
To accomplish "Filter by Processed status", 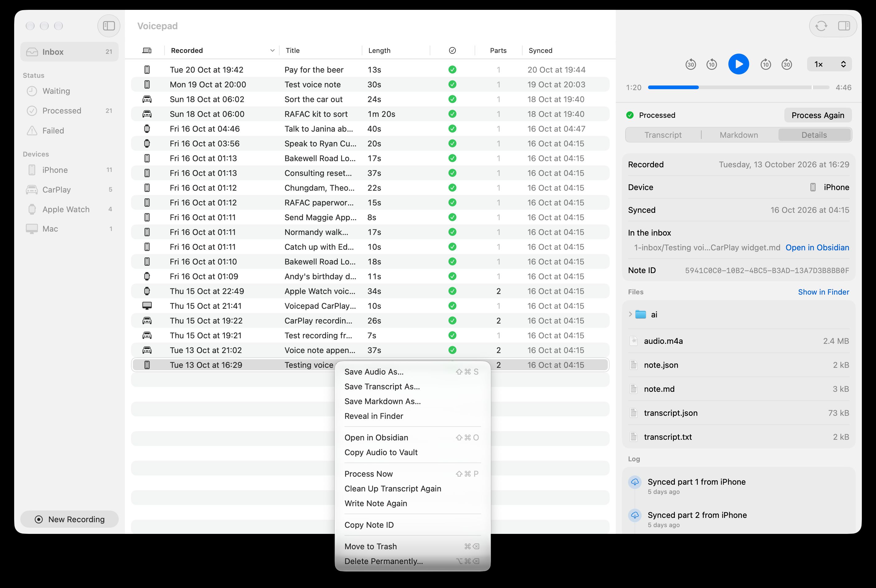I will [x=70, y=111].
